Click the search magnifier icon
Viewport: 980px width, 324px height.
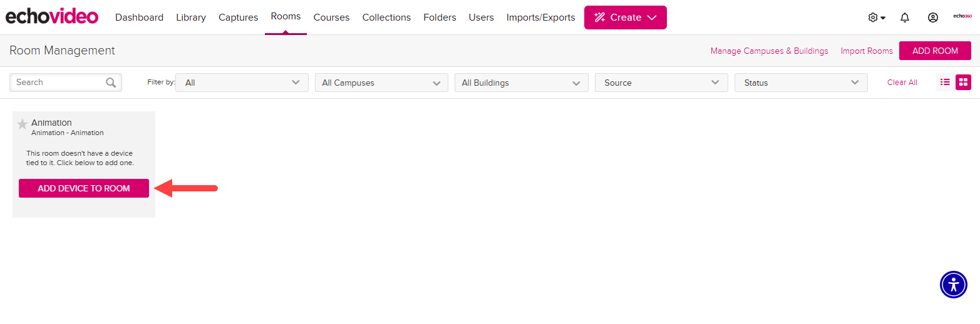pos(111,83)
